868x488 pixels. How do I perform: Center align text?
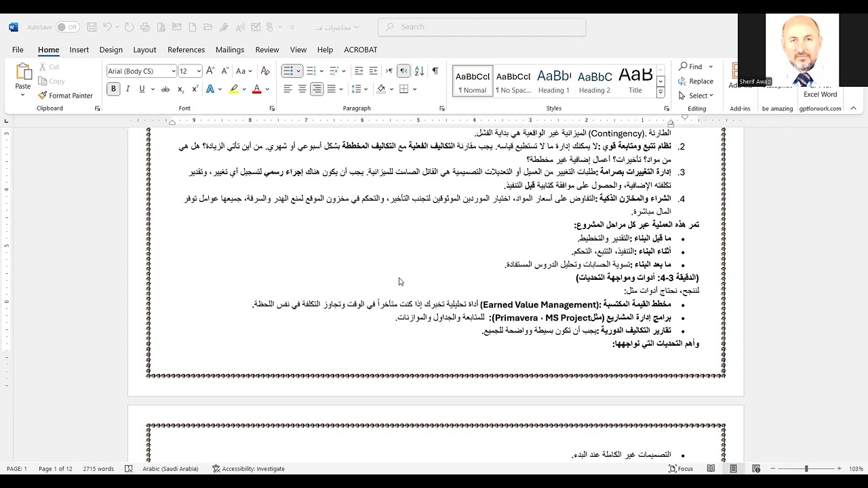[302, 89]
